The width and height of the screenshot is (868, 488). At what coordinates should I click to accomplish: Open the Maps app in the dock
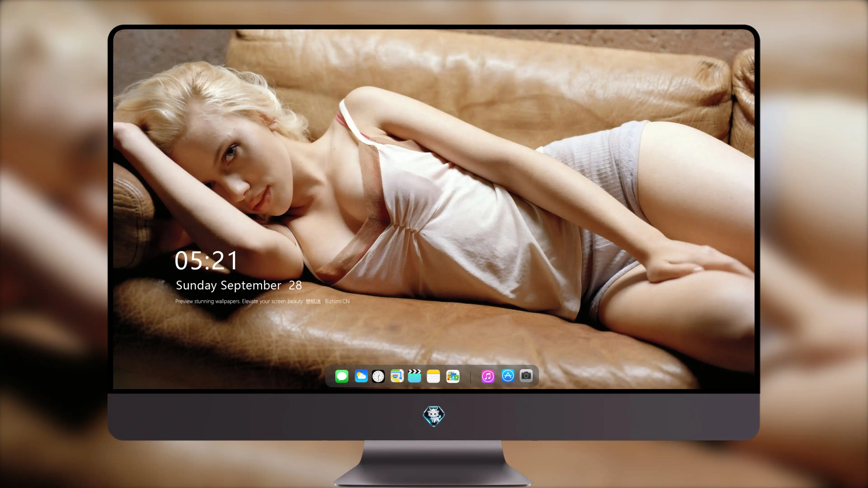397,376
